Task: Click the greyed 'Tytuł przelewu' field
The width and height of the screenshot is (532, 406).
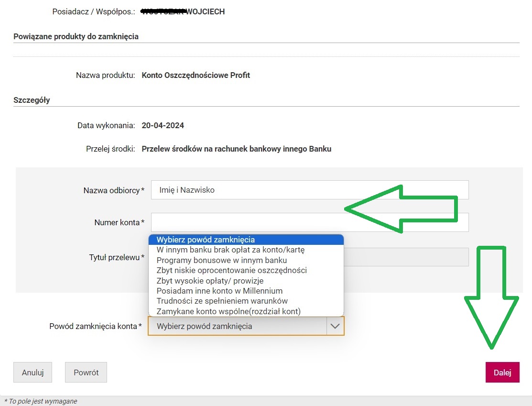Action: (x=406, y=257)
